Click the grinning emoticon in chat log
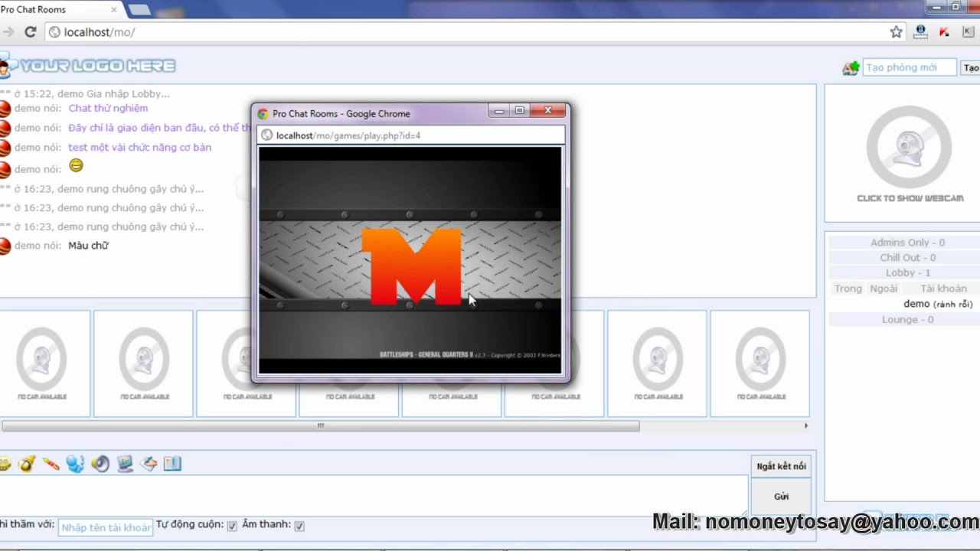Screen dimensions: 980x551 76,165
